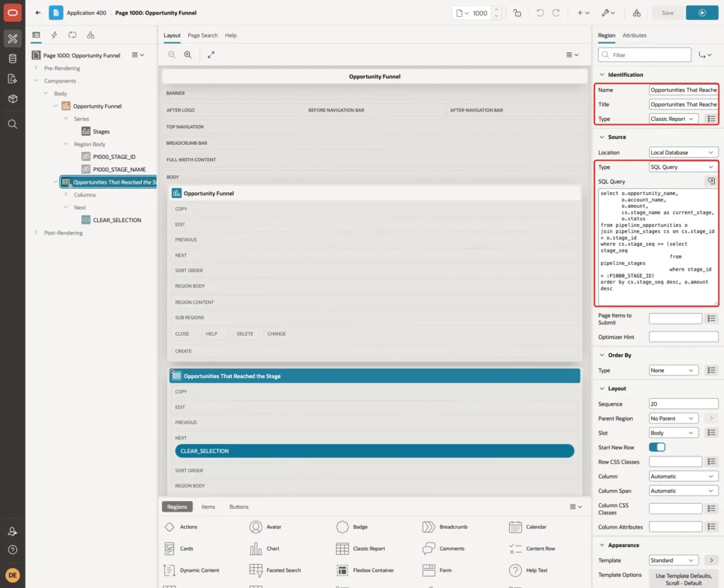The height and width of the screenshot is (588, 724).
Task: Run the page with the play button
Action: (702, 13)
